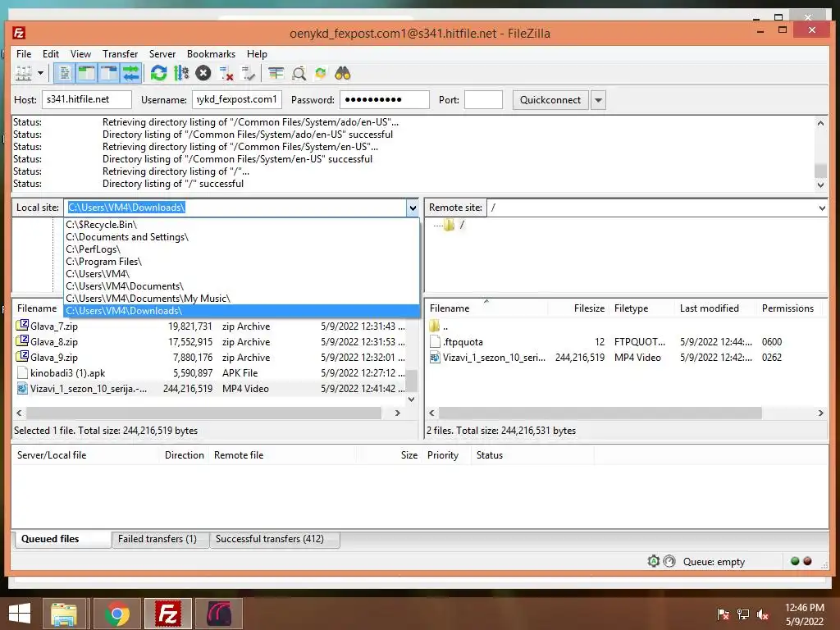Open Chrome from the Windows taskbar
840x630 pixels.
(x=117, y=614)
